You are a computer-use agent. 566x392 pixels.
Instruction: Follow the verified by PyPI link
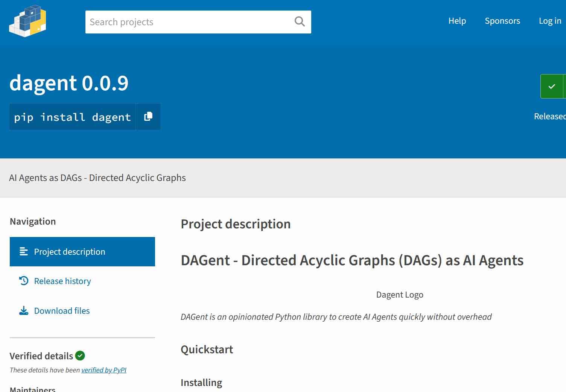[104, 370]
